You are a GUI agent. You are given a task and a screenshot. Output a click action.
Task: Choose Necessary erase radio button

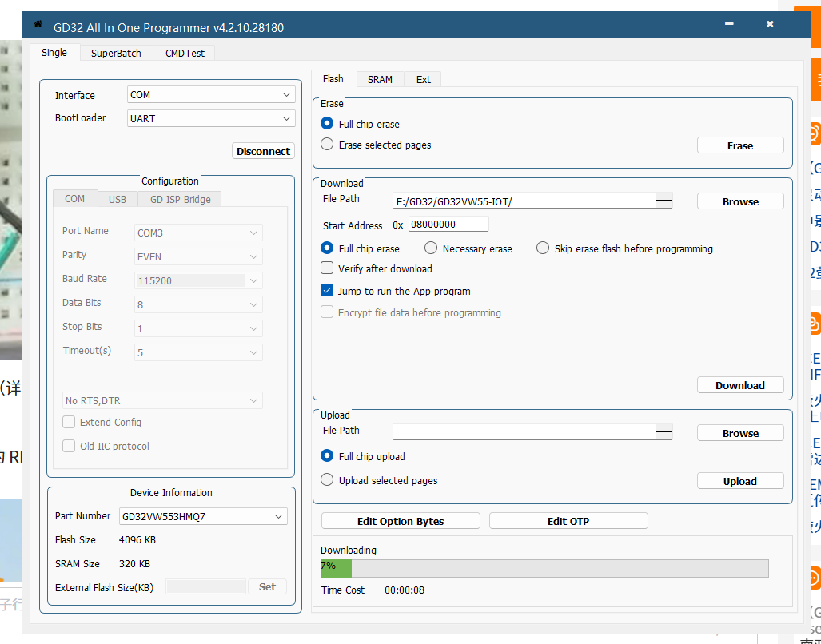[431, 248]
